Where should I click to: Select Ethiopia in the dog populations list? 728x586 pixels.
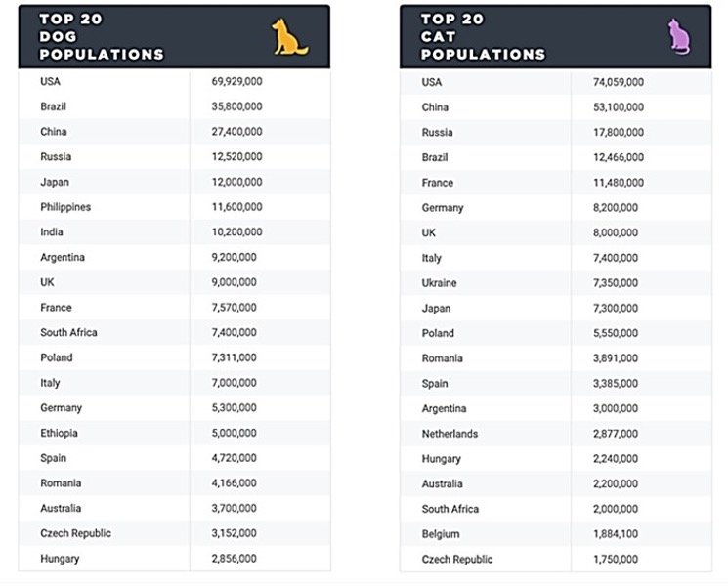59,433
